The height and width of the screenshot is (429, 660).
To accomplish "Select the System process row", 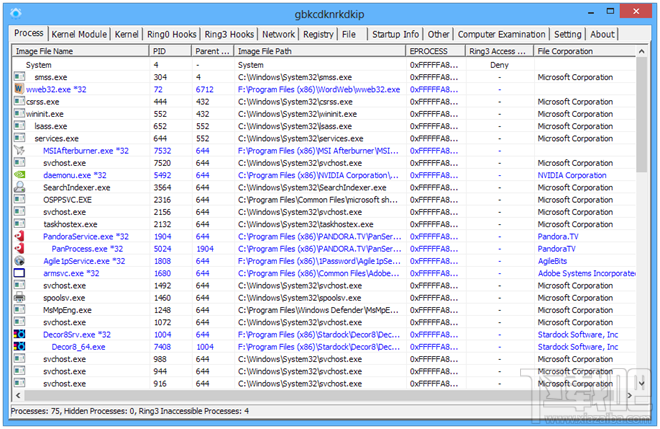I will (324, 64).
